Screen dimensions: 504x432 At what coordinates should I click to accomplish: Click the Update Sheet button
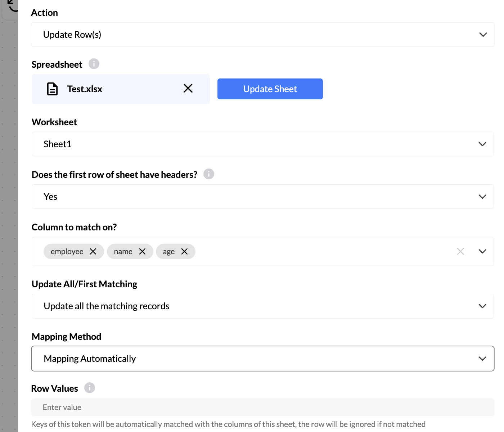point(270,89)
